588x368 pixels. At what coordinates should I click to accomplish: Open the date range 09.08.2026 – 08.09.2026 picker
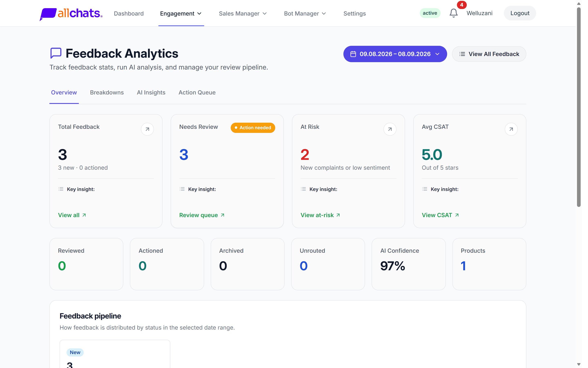tap(395, 54)
